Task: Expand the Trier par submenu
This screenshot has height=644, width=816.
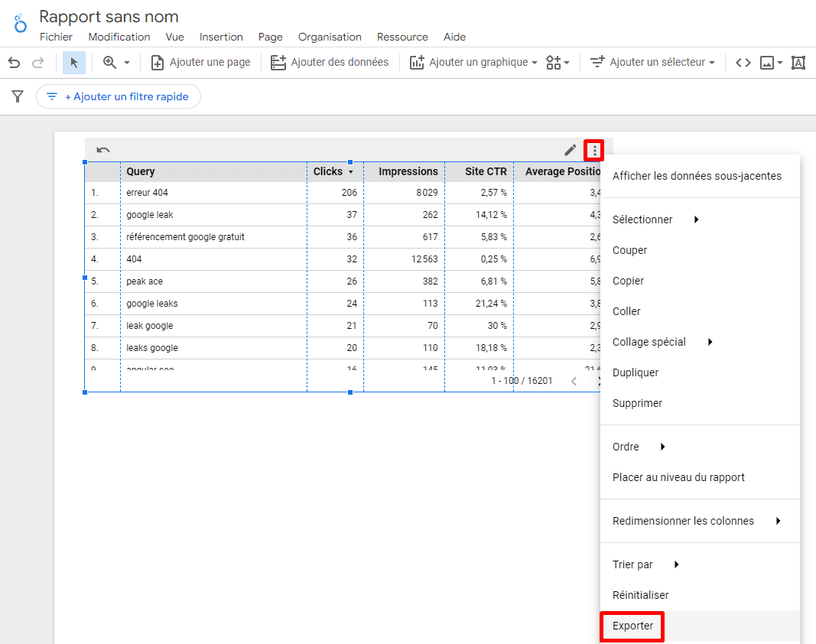Action: pyautogui.click(x=700, y=565)
